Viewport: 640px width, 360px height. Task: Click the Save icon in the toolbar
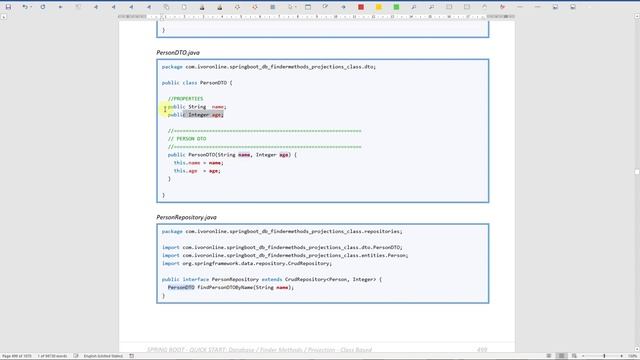click(8, 7)
